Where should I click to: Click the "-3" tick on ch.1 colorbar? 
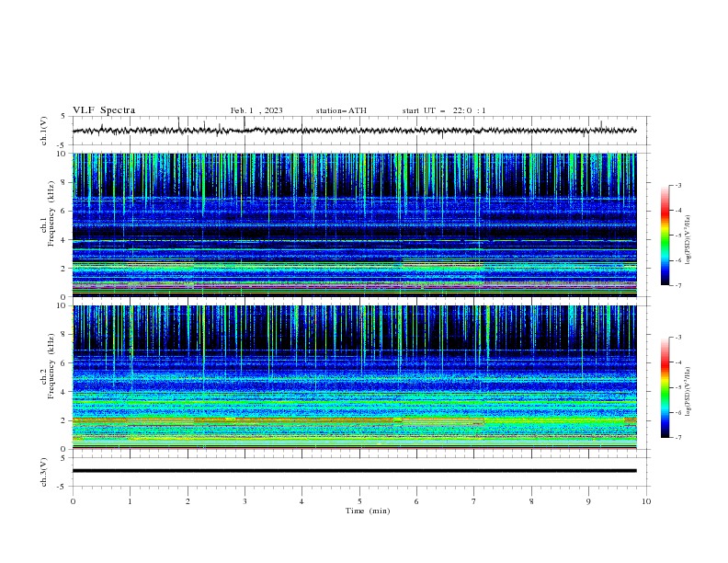tap(677, 185)
